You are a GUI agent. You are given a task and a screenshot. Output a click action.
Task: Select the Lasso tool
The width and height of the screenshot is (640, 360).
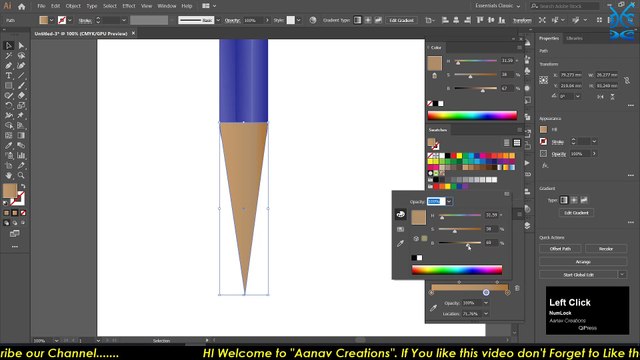(21, 56)
